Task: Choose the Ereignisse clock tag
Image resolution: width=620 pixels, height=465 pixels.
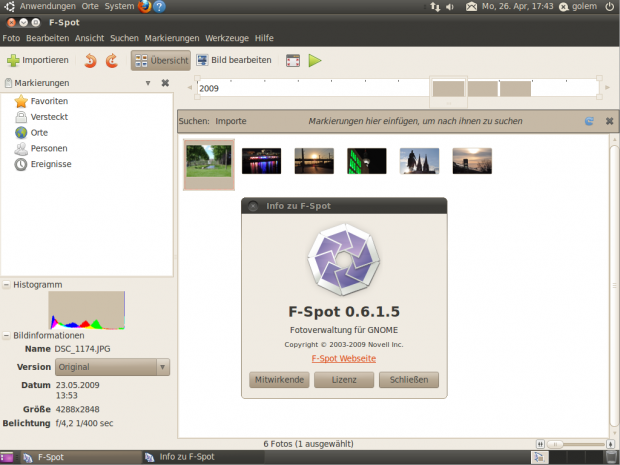Action: pos(22,164)
